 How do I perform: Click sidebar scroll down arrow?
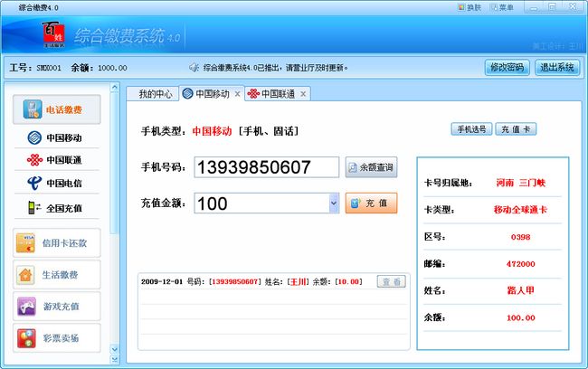pyautogui.click(x=115, y=350)
